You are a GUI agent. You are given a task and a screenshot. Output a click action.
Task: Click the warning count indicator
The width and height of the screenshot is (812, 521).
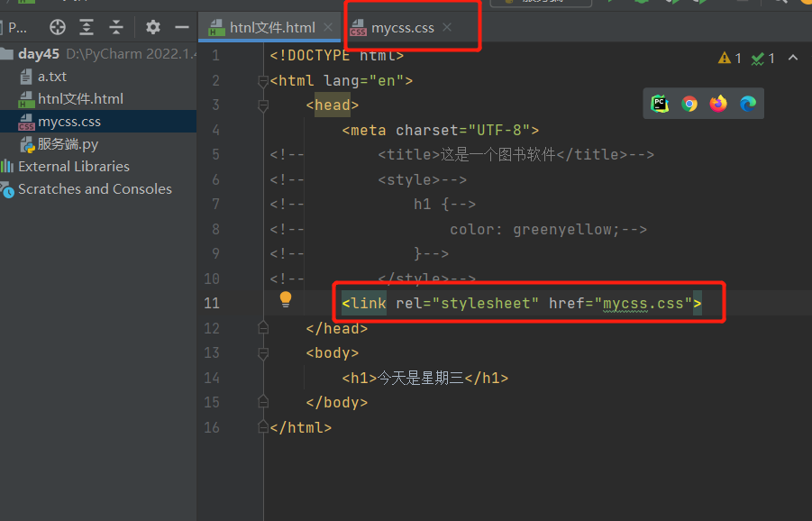730,58
